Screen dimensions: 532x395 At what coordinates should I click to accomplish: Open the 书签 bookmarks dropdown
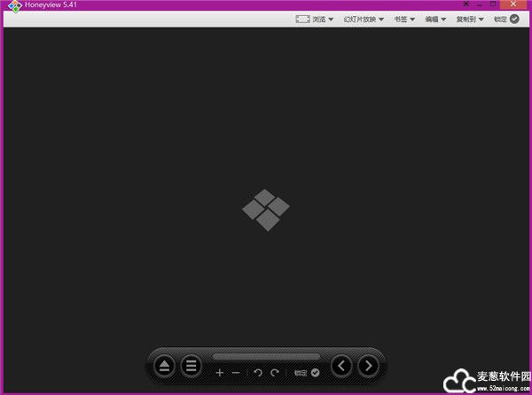[404, 19]
